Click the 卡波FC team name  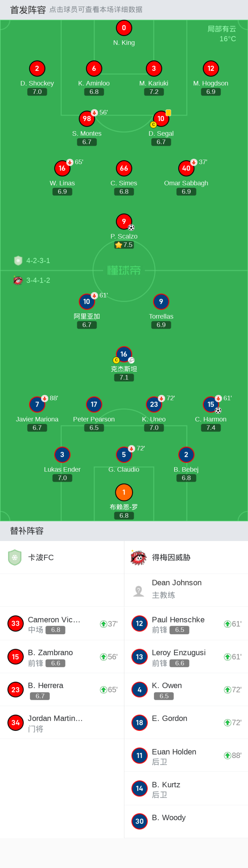tap(41, 557)
